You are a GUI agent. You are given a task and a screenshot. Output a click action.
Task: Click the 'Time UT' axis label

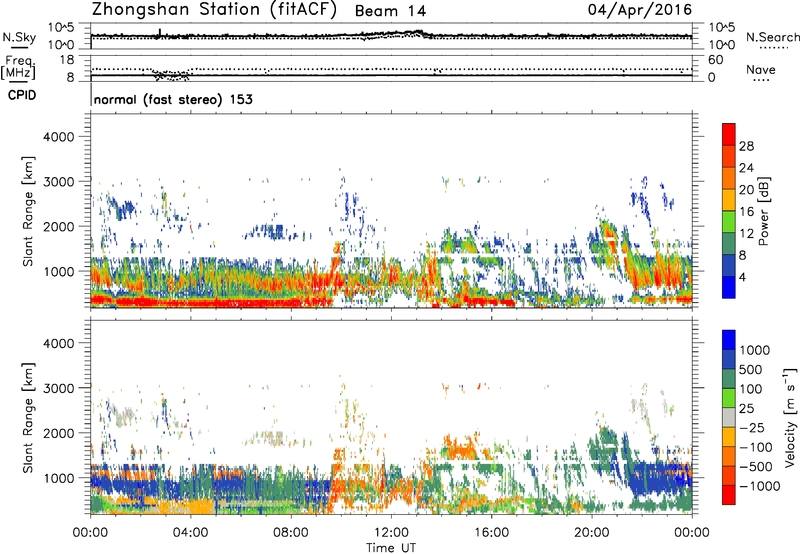pyautogui.click(x=391, y=548)
